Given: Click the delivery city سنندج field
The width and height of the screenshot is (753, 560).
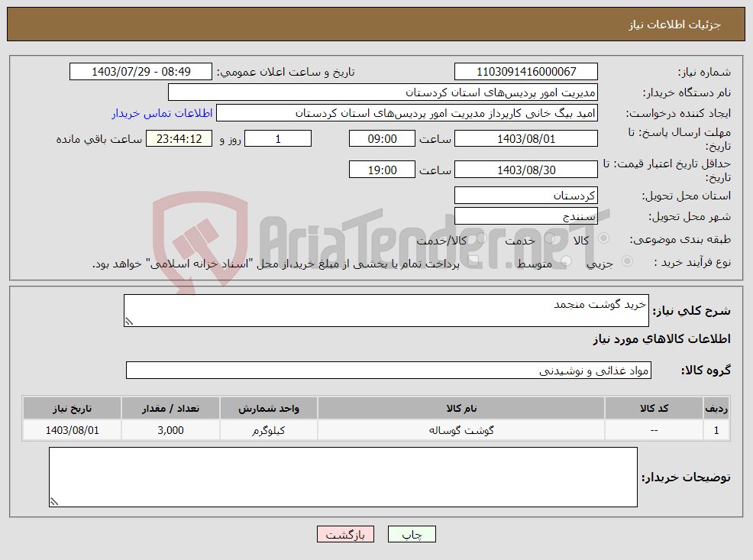Looking at the screenshot, I should coord(526,216).
